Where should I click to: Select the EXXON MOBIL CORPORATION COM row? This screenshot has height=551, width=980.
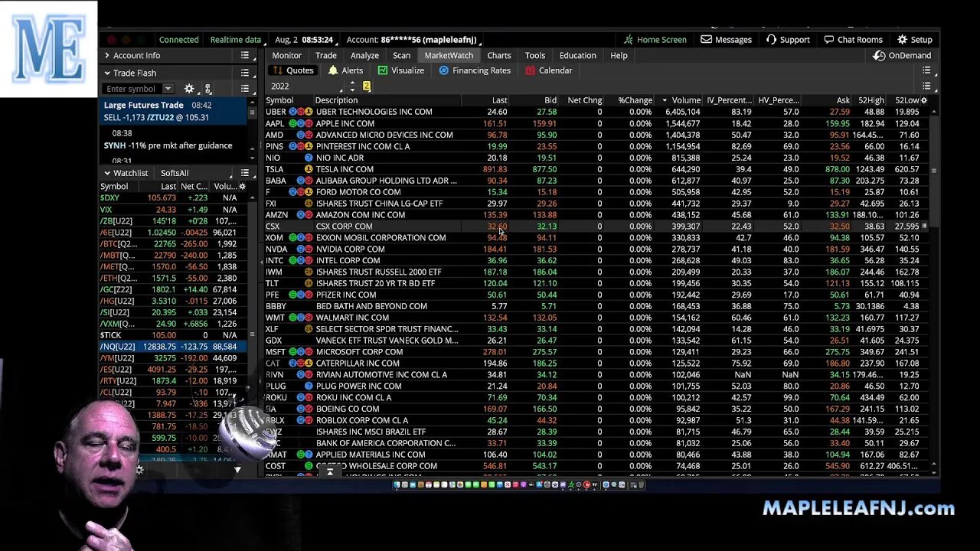pyautogui.click(x=597, y=238)
